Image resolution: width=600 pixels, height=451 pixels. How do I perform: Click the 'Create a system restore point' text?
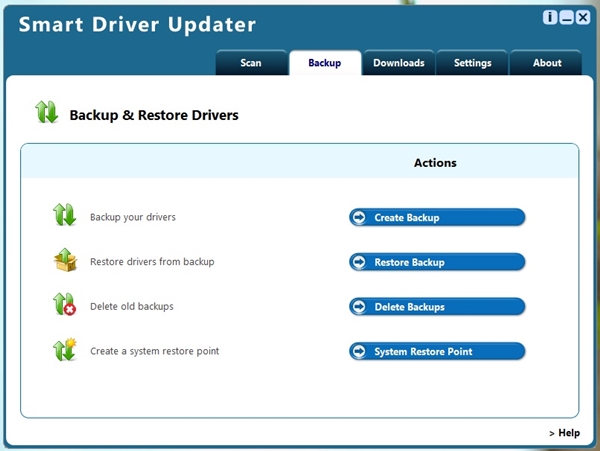pos(155,351)
